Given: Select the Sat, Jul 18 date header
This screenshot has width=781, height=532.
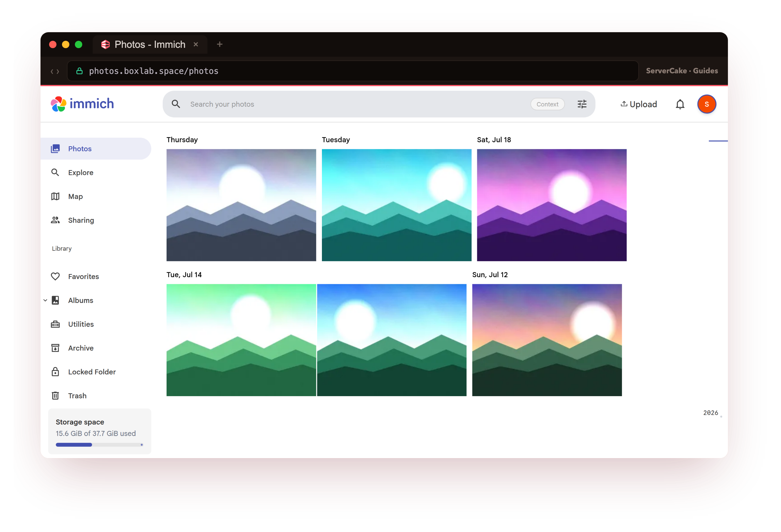Looking at the screenshot, I should pos(494,140).
